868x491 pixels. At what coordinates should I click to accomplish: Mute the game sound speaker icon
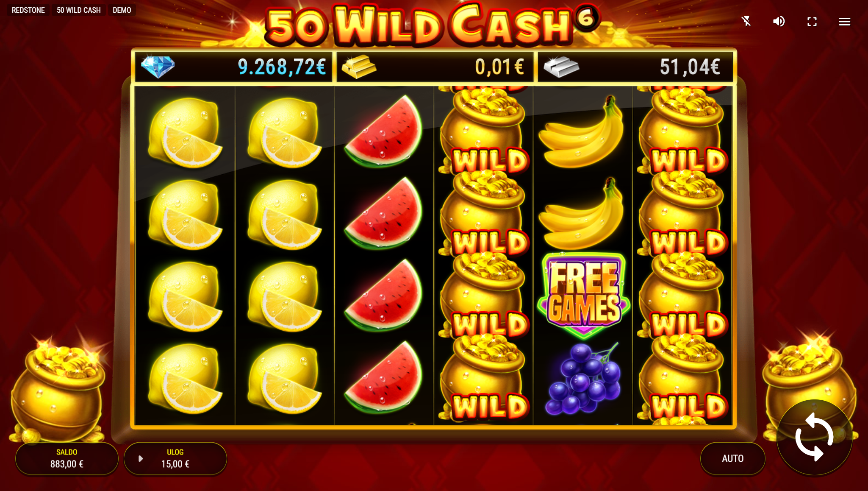(779, 21)
